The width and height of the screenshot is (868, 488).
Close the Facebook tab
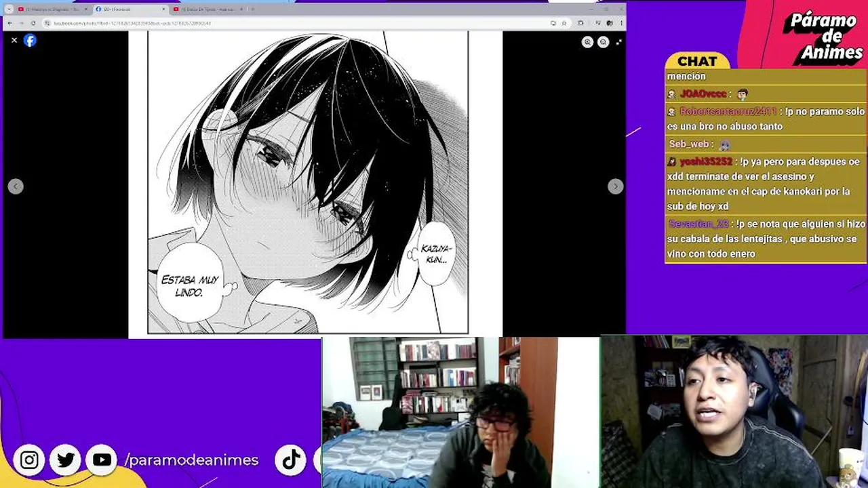(163, 9)
